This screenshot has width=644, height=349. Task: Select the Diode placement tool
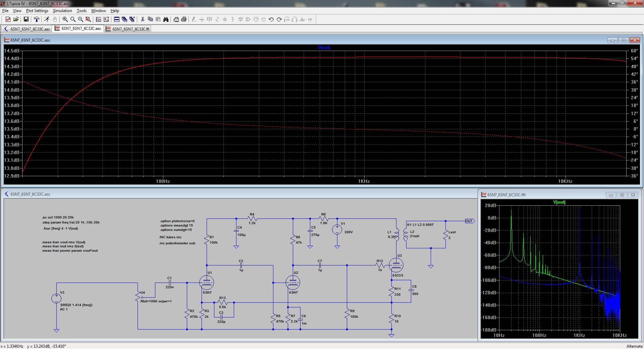coord(240,19)
